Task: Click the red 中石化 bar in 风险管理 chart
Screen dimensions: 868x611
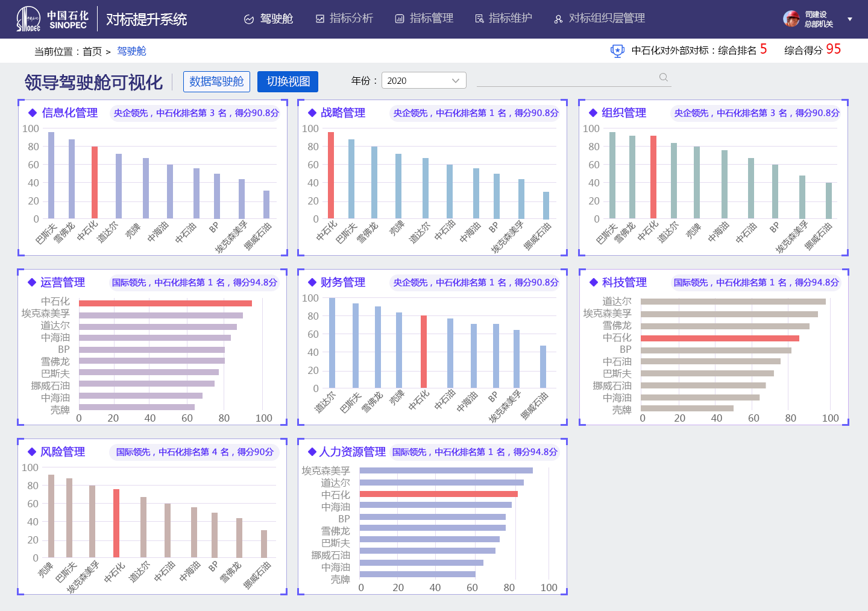Action: 116,523
